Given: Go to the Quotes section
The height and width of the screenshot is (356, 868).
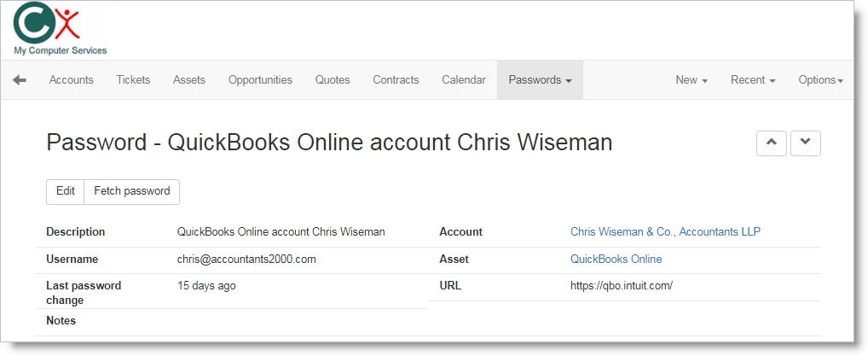Looking at the screenshot, I should pyautogui.click(x=333, y=79).
